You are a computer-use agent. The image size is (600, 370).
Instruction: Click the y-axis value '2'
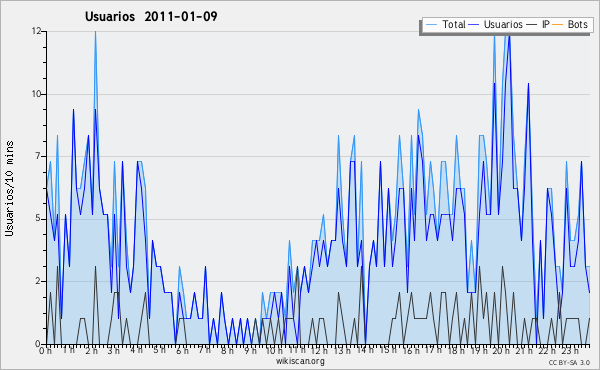click(x=38, y=281)
